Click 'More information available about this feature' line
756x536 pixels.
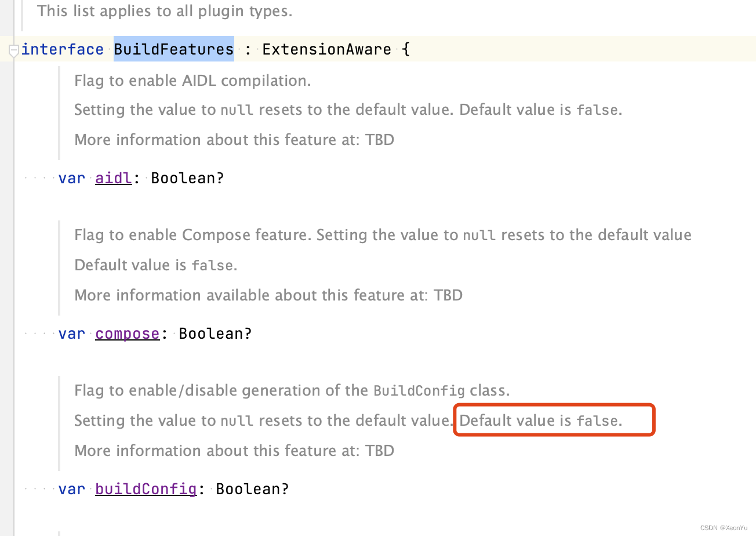pos(268,295)
